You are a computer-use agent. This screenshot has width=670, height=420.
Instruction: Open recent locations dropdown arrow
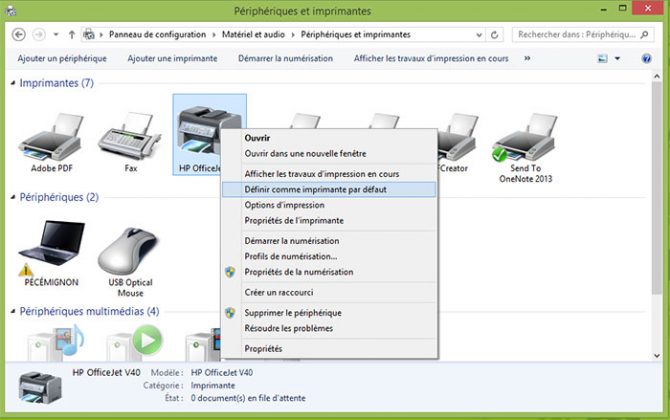coord(56,35)
